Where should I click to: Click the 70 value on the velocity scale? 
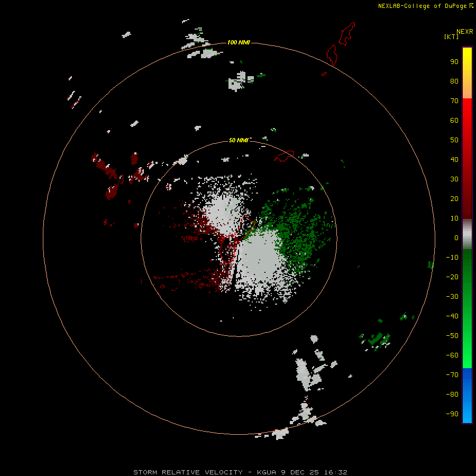tap(454, 101)
